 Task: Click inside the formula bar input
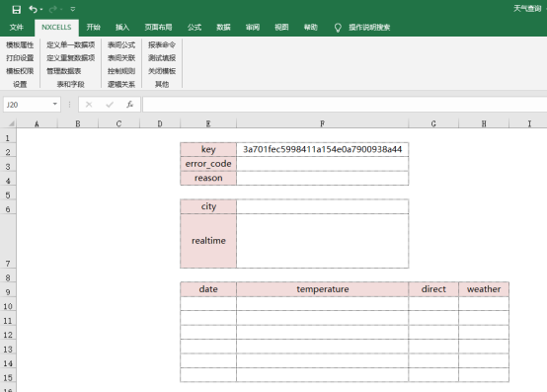[x=345, y=105]
